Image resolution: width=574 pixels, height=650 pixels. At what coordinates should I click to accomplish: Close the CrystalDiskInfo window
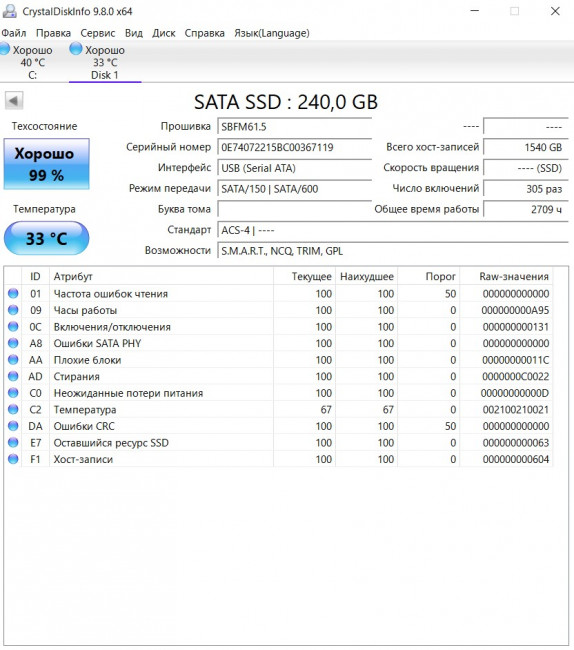click(x=555, y=11)
